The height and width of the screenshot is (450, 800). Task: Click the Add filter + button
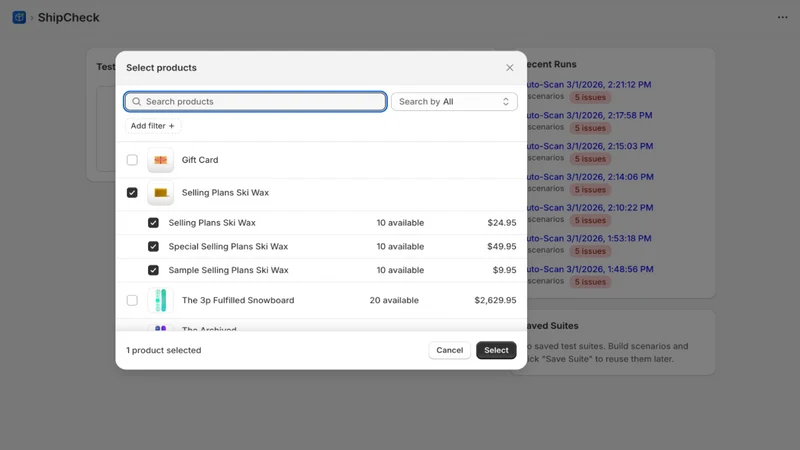click(x=153, y=126)
